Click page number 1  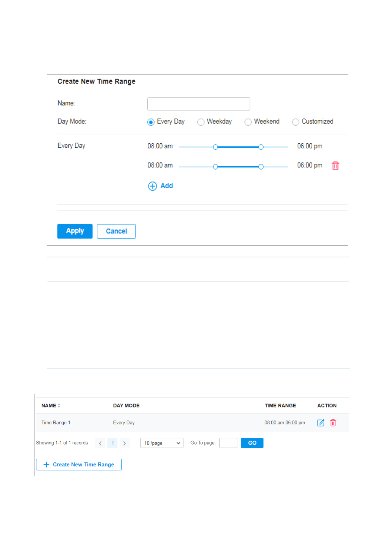113,443
